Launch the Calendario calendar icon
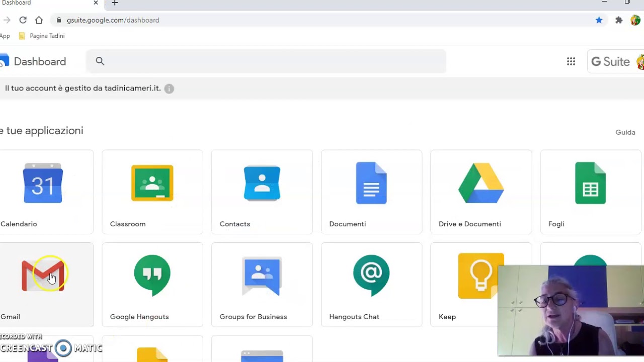Image resolution: width=644 pixels, height=362 pixels. coord(43,183)
